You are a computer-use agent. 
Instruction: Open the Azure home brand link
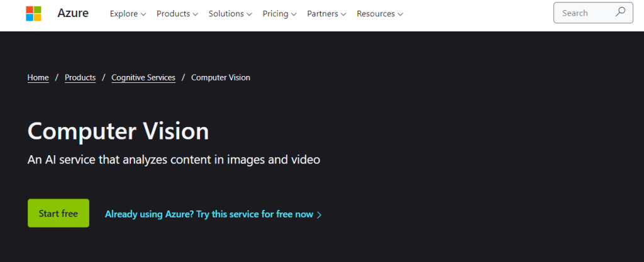73,13
